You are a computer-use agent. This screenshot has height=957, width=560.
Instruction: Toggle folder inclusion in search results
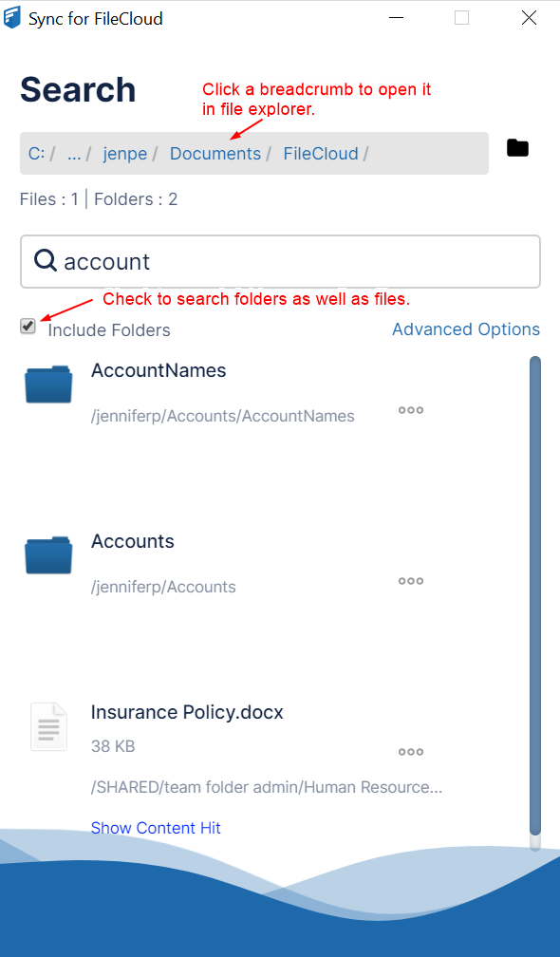tap(28, 326)
